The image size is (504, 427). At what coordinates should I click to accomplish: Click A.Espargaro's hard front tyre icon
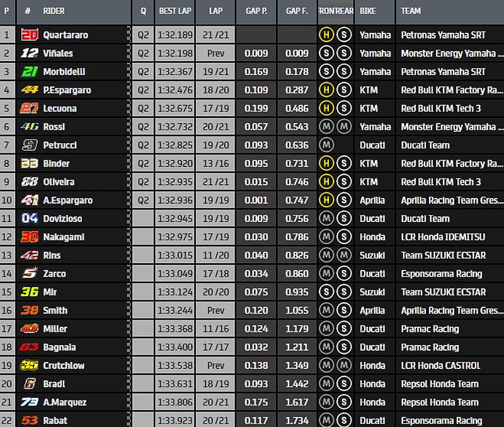pyautogui.click(x=326, y=200)
